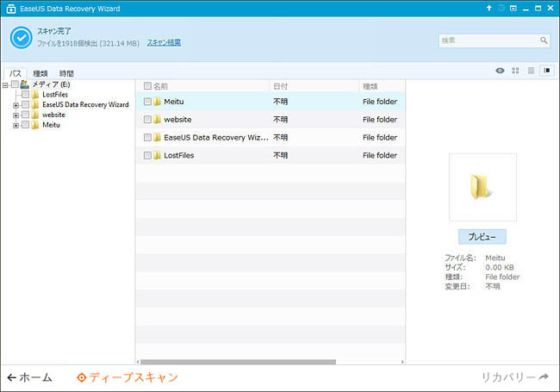
Task: Check the website row checkbox in list
Action: click(147, 119)
